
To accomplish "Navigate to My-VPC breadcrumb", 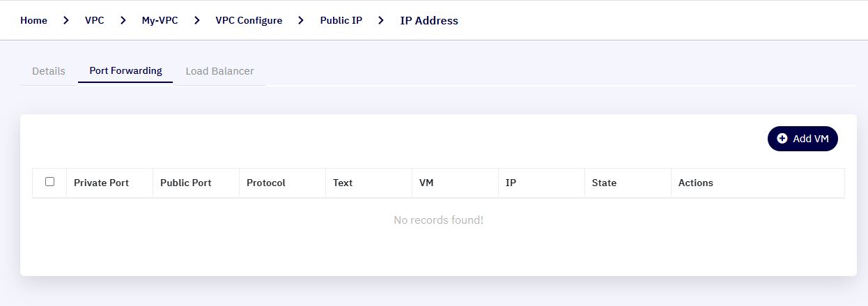I will tap(160, 20).
